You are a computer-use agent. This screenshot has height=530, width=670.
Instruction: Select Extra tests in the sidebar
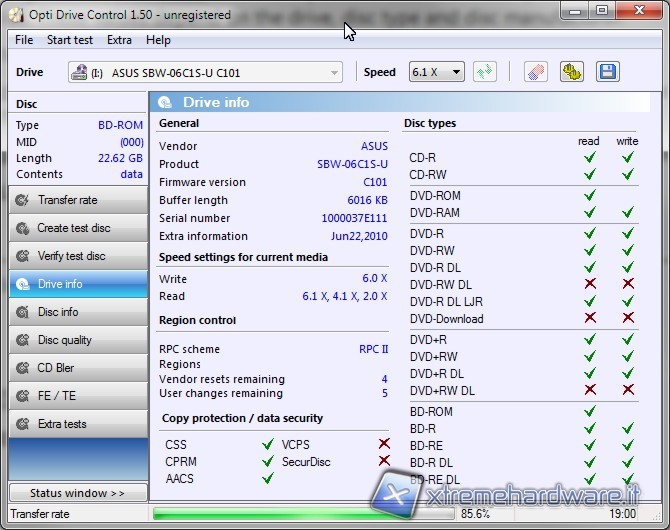[x=77, y=424]
